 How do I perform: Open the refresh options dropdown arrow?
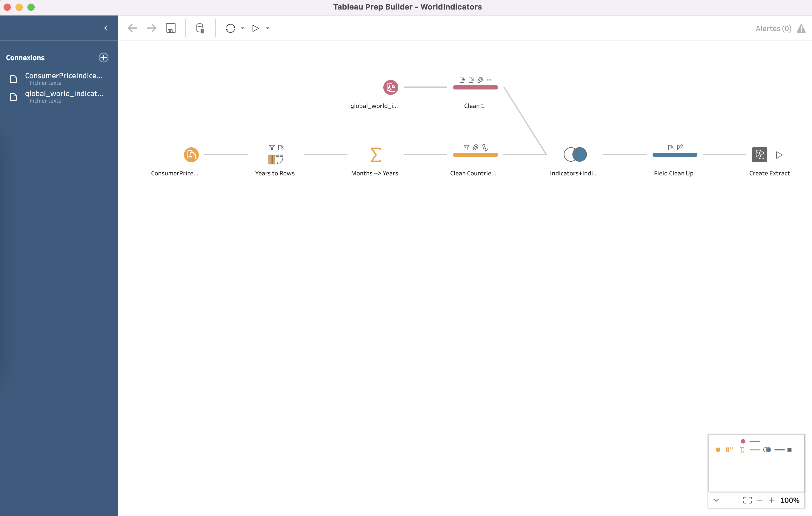[x=242, y=28]
